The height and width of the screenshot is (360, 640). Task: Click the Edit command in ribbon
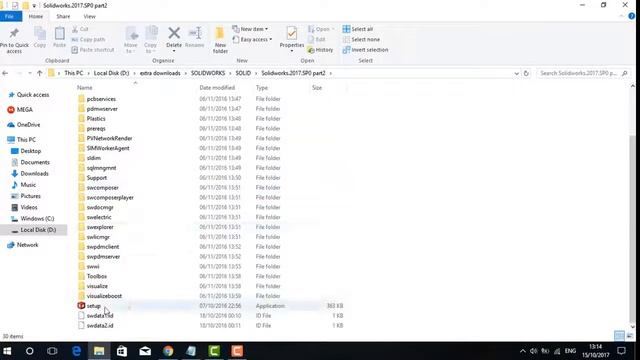316,39
